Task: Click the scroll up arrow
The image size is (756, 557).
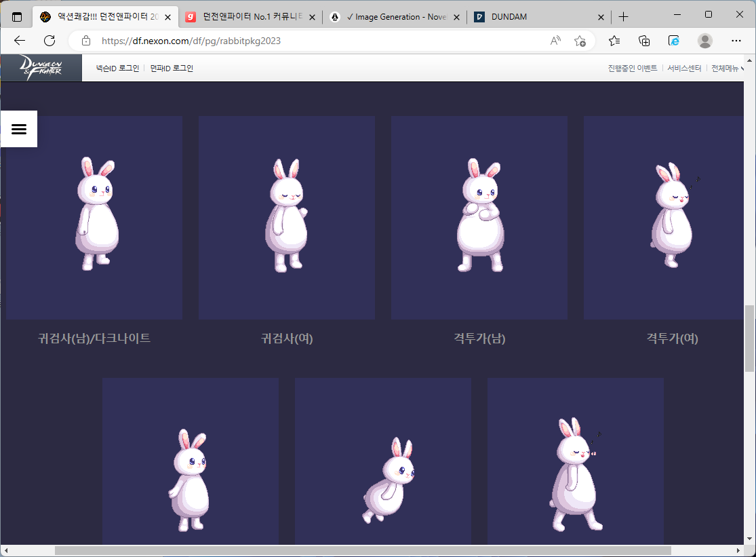Action: 749,60
